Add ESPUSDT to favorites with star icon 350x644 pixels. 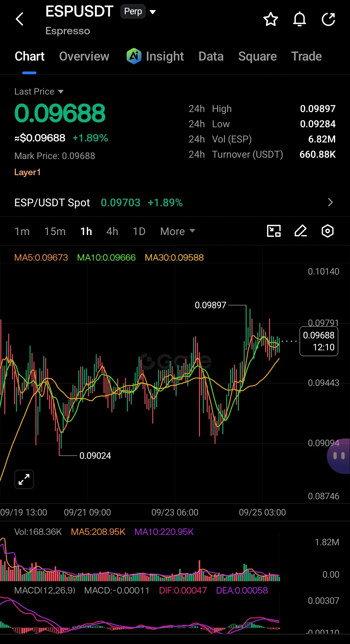tap(271, 19)
